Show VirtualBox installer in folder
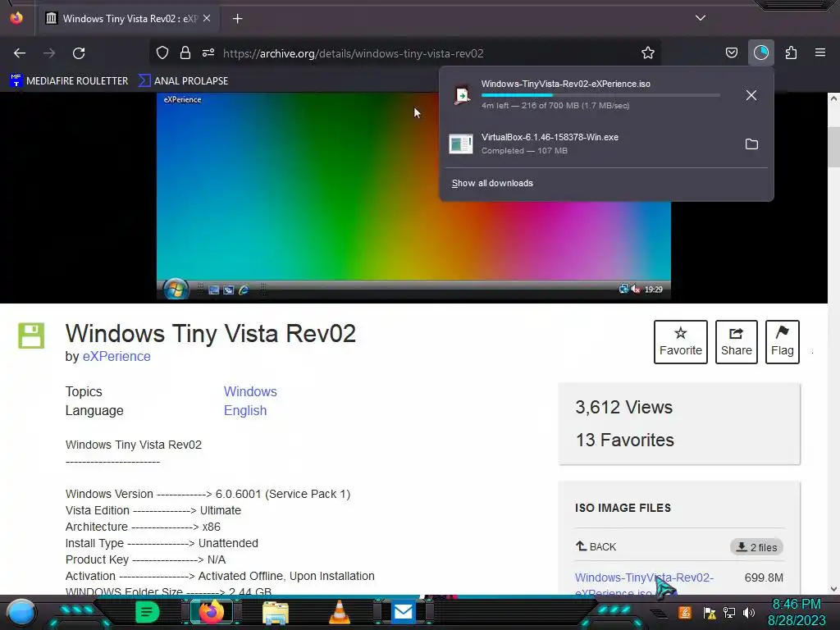 tap(751, 144)
